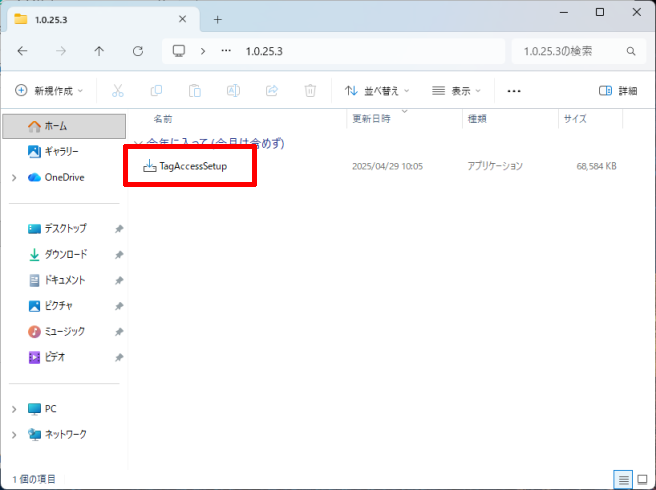Open the 並べ替え sort dropdown
656x490 pixels.
click(x=378, y=90)
